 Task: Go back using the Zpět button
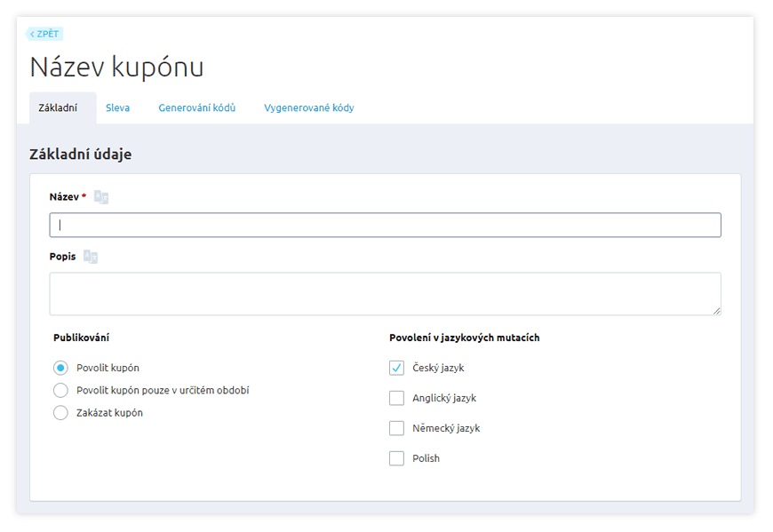pyautogui.click(x=44, y=34)
